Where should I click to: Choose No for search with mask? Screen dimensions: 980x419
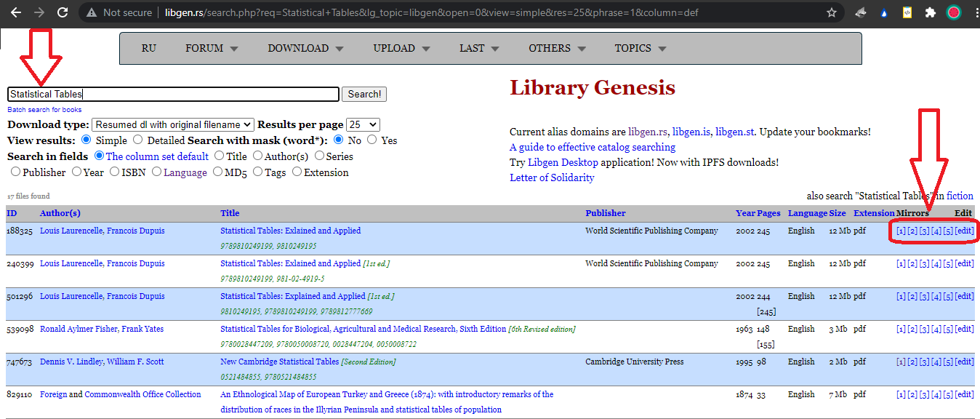(339, 140)
